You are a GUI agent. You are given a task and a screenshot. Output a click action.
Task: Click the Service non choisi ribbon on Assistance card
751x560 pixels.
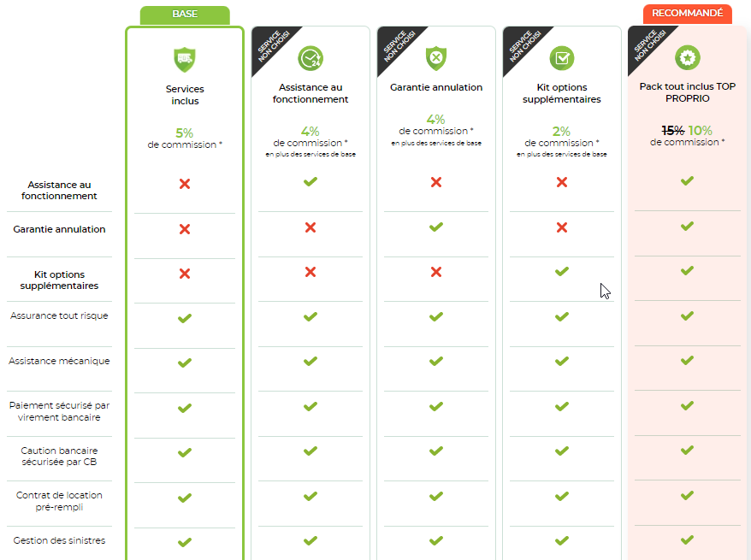tap(270, 45)
